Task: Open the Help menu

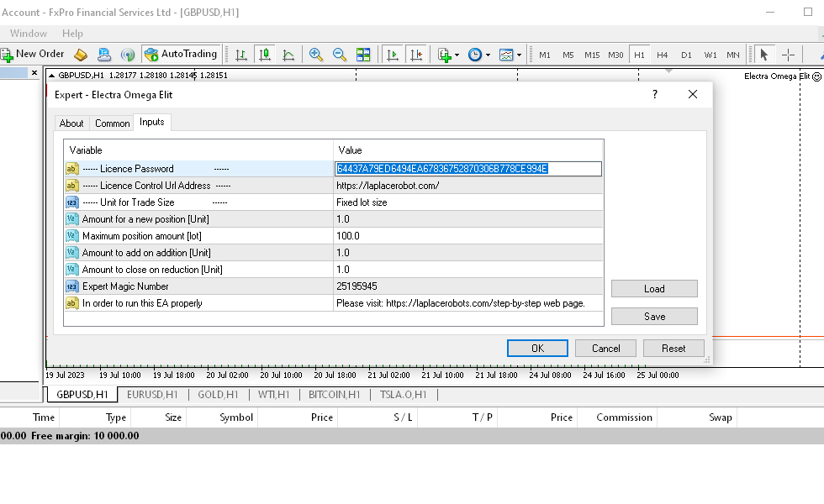Action: coord(72,33)
